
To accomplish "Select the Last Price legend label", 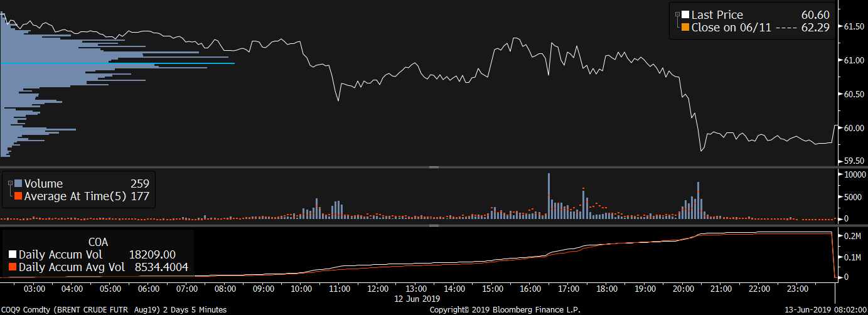I will coord(717,15).
